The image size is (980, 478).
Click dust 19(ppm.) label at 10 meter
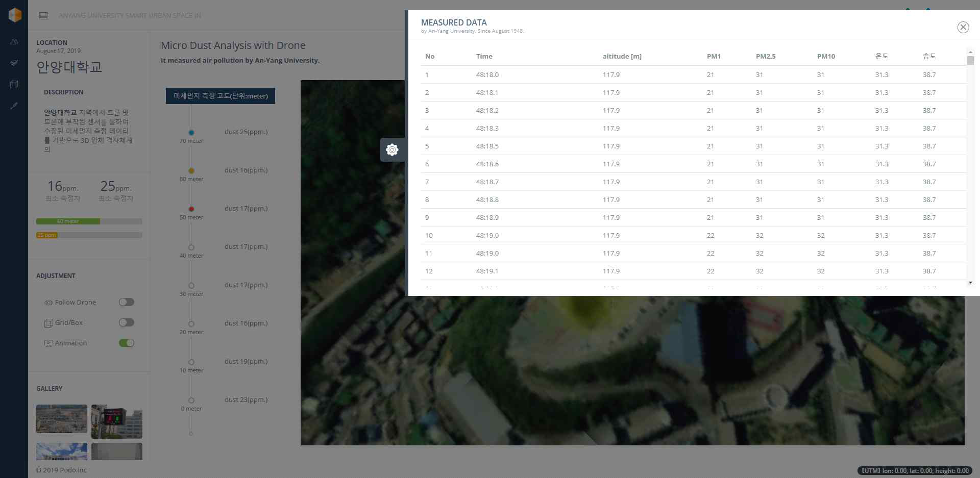(246, 361)
